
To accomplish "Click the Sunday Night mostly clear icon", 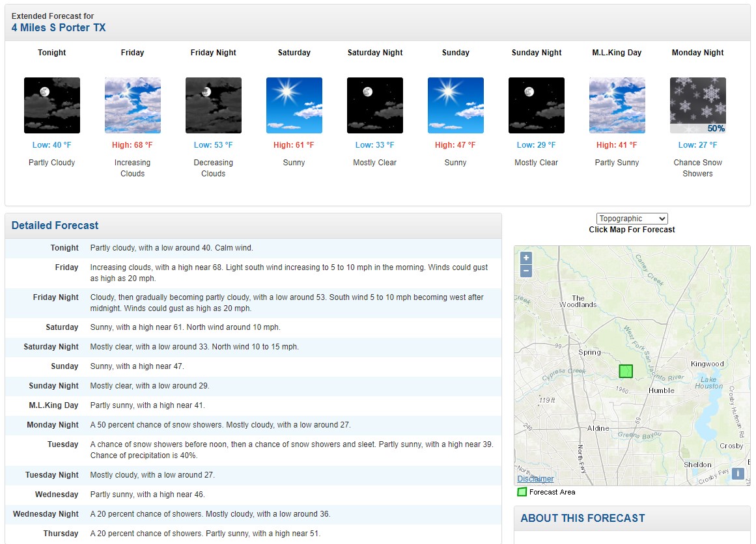I will coord(537,105).
